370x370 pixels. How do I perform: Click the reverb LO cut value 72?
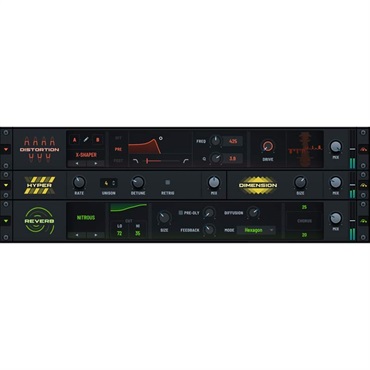[119, 234]
